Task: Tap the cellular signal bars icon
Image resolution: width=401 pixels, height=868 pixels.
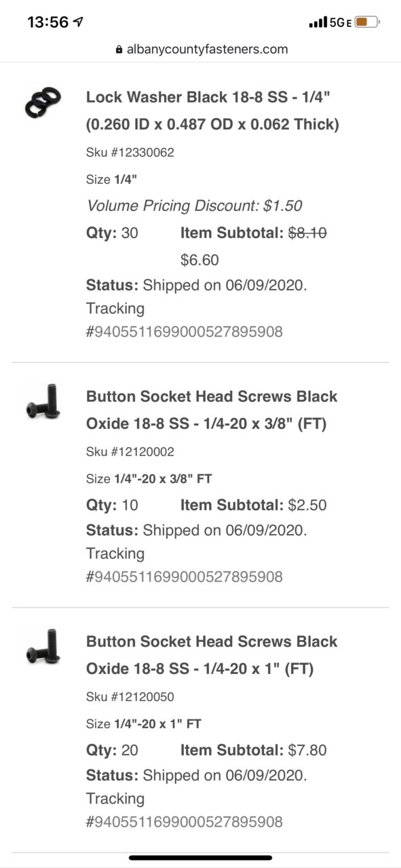Action: pyautogui.click(x=318, y=23)
